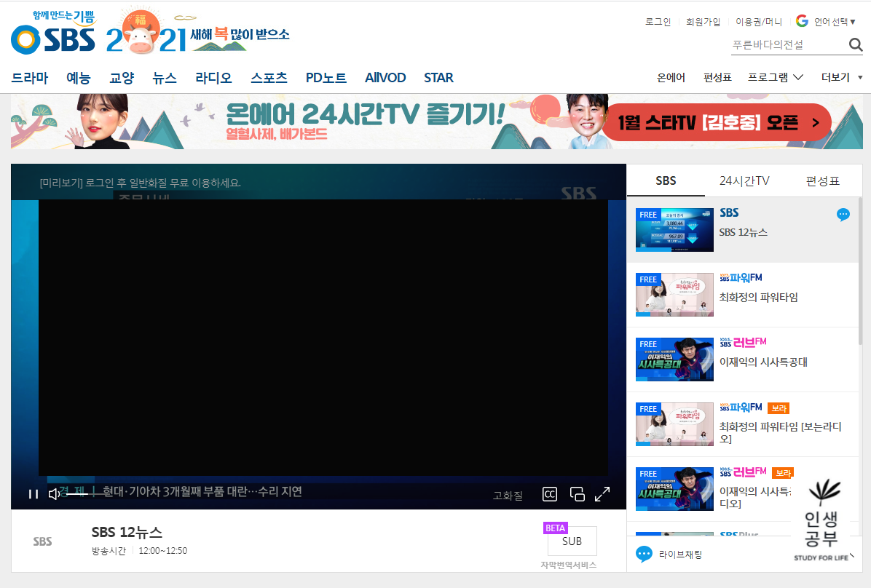Open 이용권/머니 link
Screen dimensions: 871x588
click(x=759, y=22)
